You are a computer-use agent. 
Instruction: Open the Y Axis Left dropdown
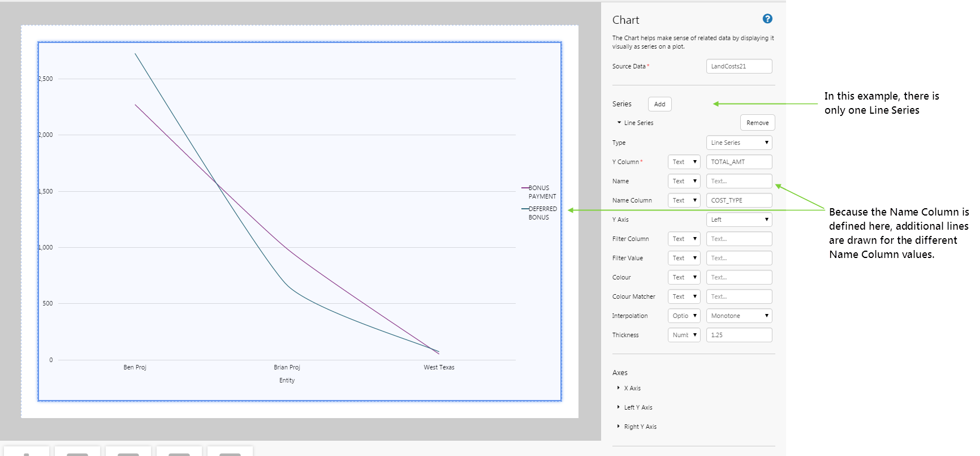739,220
